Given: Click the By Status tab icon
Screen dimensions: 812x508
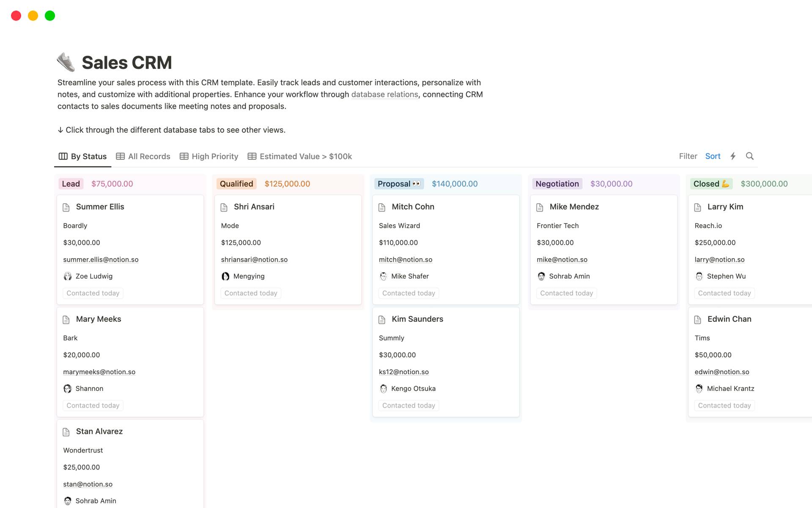Looking at the screenshot, I should 63,156.
